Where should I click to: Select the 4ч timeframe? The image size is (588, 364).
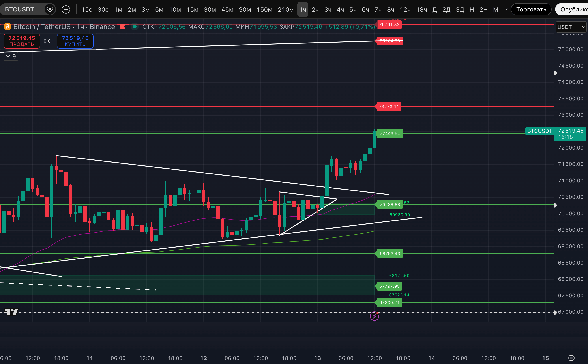[340, 9]
